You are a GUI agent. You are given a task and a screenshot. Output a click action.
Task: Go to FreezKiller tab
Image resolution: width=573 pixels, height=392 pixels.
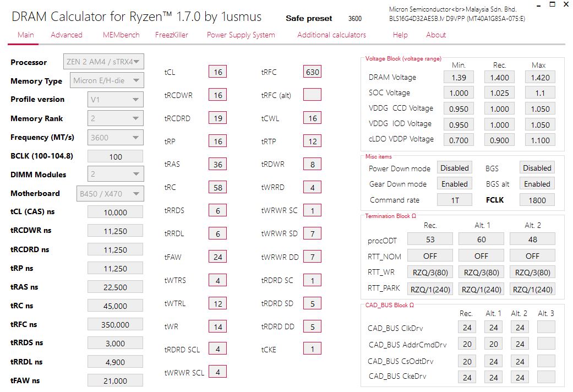point(171,35)
